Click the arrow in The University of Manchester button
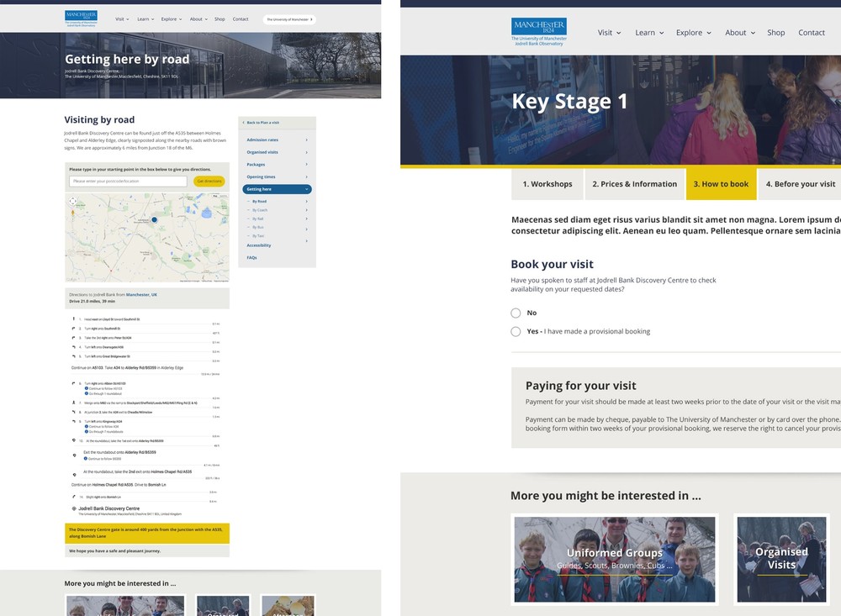Image resolution: width=841 pixels, height=616 pixels. coord(311,19)
